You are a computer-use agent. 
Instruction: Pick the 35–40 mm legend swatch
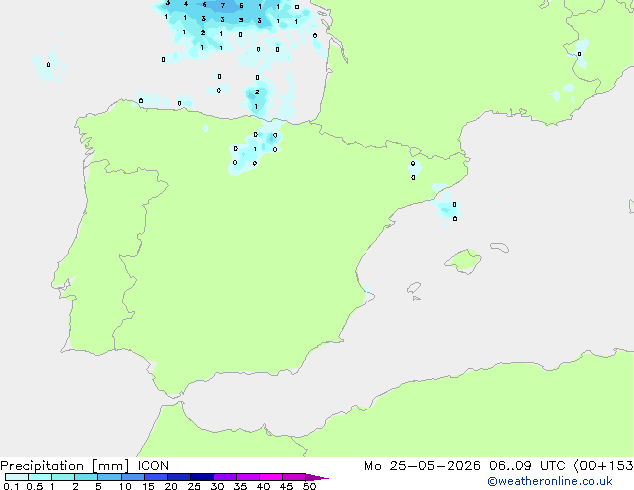click(x=248, y=477)
